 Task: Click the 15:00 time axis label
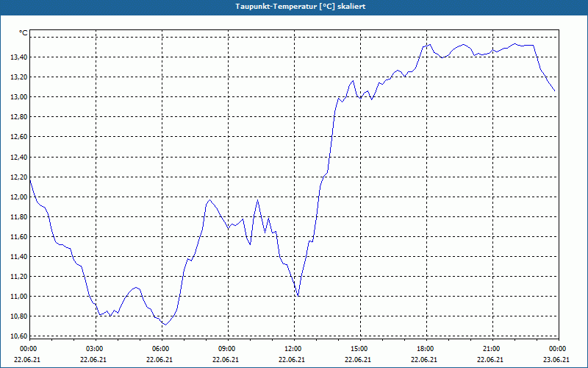point(359,349)
